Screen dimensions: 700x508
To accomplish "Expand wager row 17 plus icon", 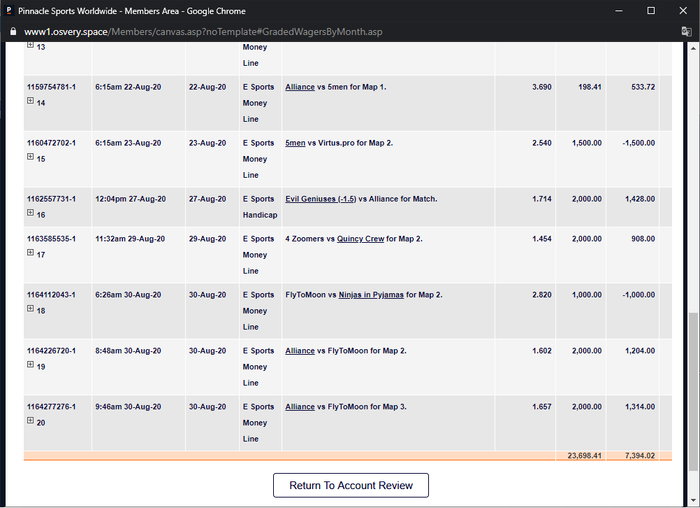I will coord(30,253).
